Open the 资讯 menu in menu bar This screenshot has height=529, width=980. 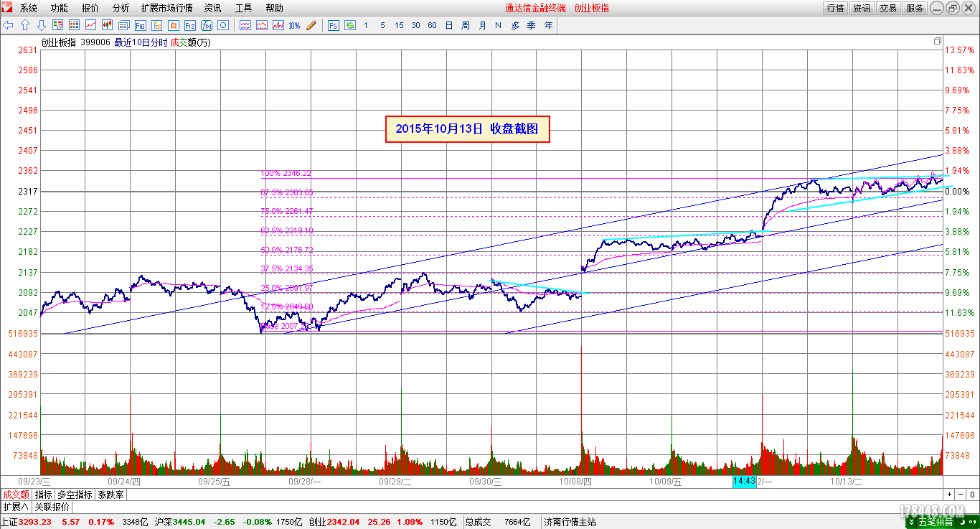coord(212,8)
